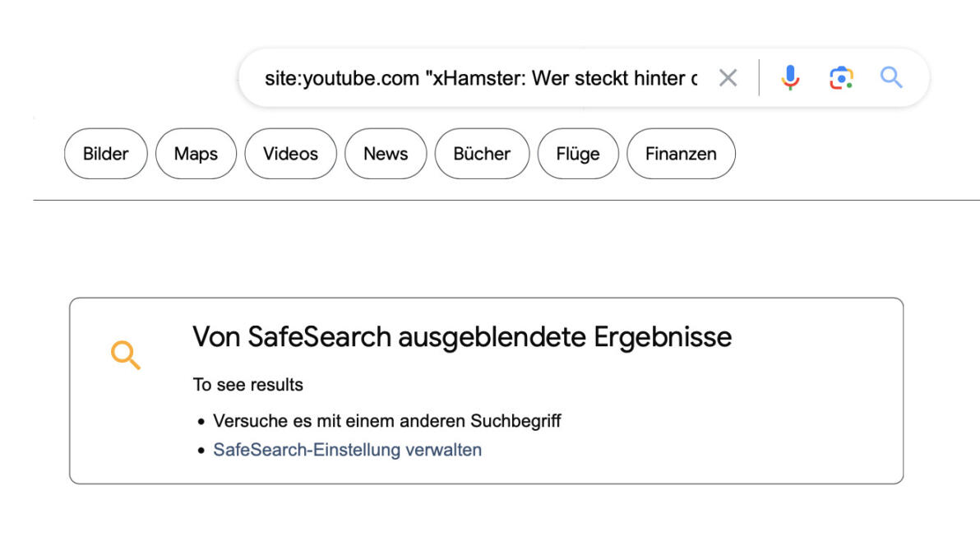Clear the search query with the X icon
The image size is (980, 555).
(x=728, y=78)
